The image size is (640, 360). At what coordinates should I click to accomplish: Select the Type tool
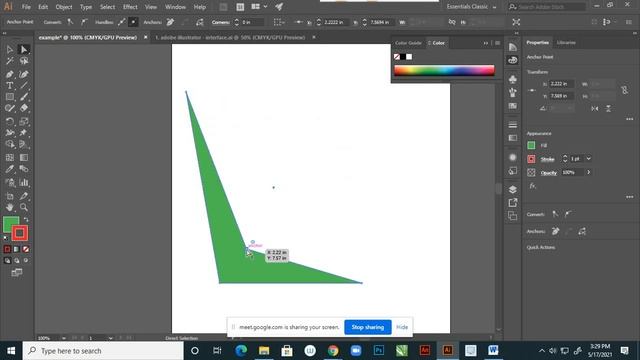pos(10,85)
